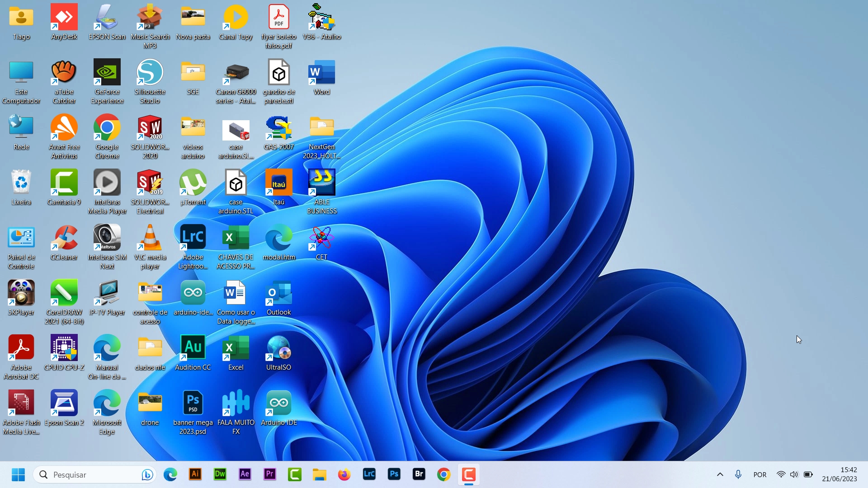868x488 pixels.
Task: Select the 5KPlayer desktop icon
Action: pos(21,298)
